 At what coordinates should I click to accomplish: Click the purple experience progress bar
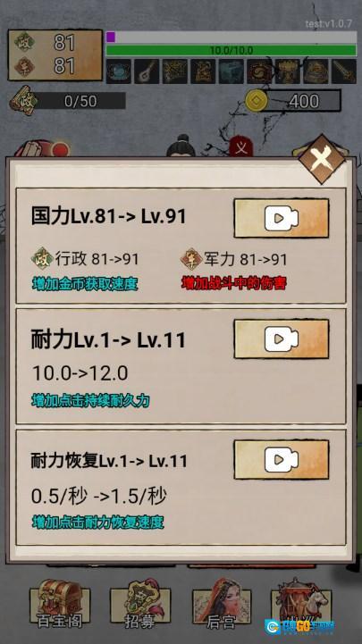232,38
